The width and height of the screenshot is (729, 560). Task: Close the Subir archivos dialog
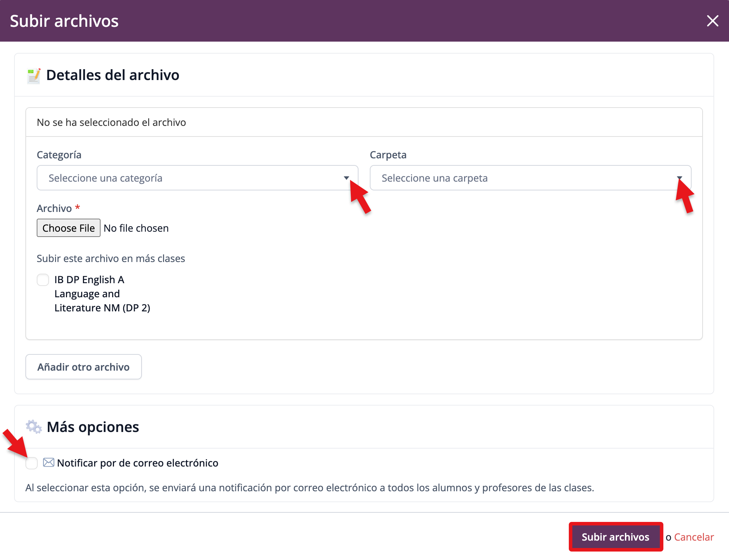tap(712, 21)
